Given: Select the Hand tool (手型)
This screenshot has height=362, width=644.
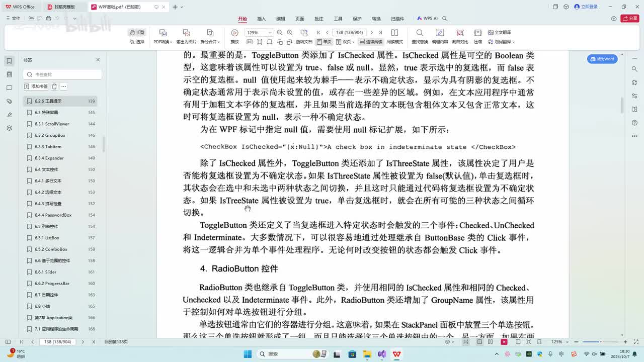Looking at the screenshot, I should 137,32.
